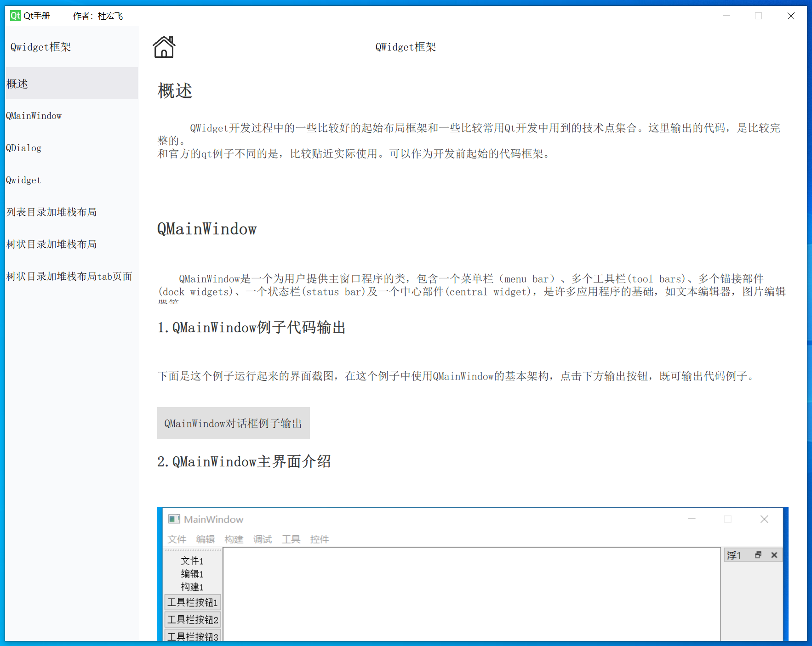The height and width of the screenshot is (646, 812).
Task: Click the 概述 heading in content
Action: coord(175,91)
